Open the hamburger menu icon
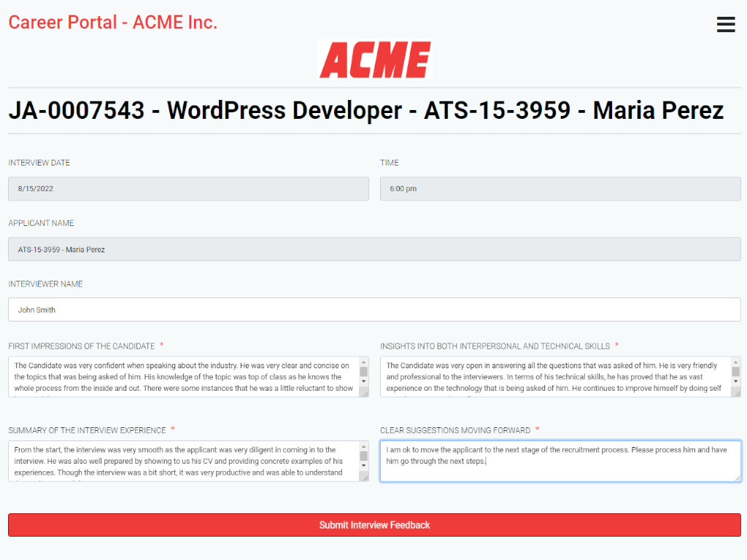The width and height of the screenshot is (747, 560). 726,24
